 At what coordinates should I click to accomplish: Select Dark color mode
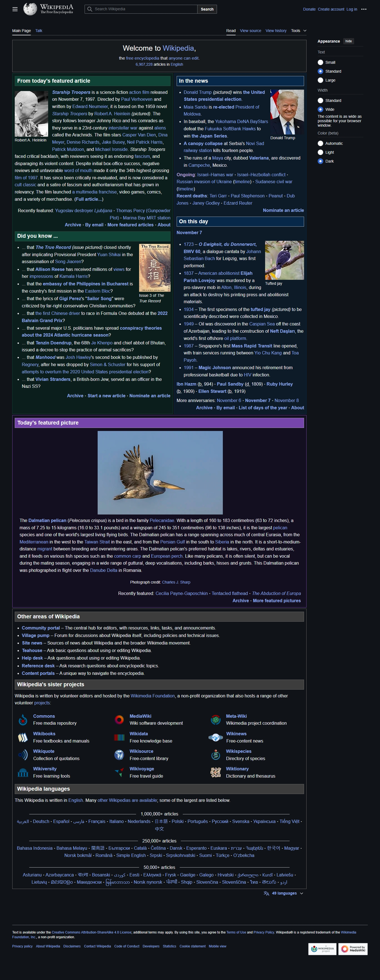(320, 161)
